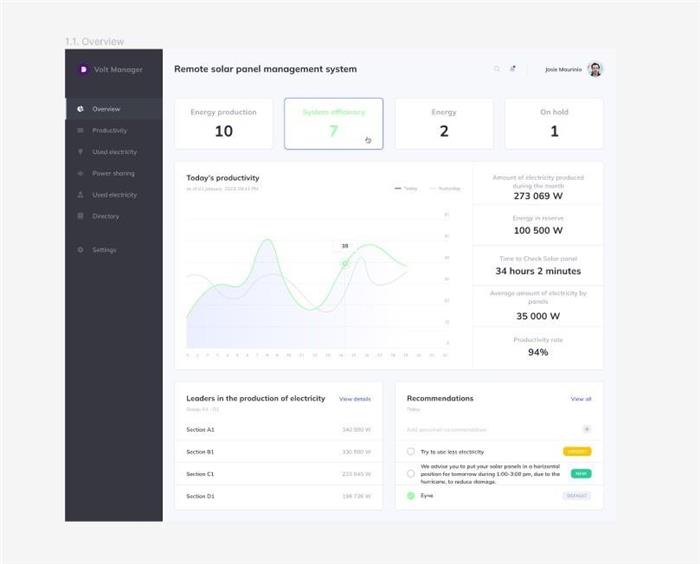Click View details for electricity leaders
Viewport: 700px width, 564px height.
[x=354, y=399]
